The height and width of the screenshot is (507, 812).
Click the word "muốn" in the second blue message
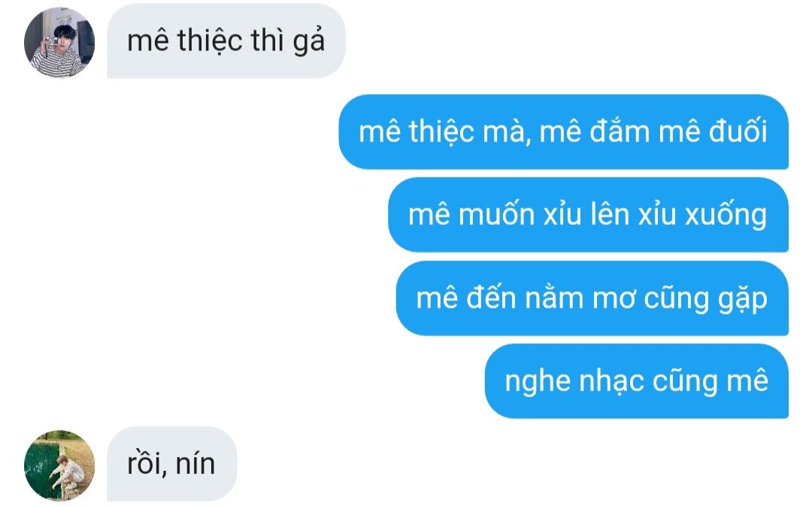(x=497, y=214)
